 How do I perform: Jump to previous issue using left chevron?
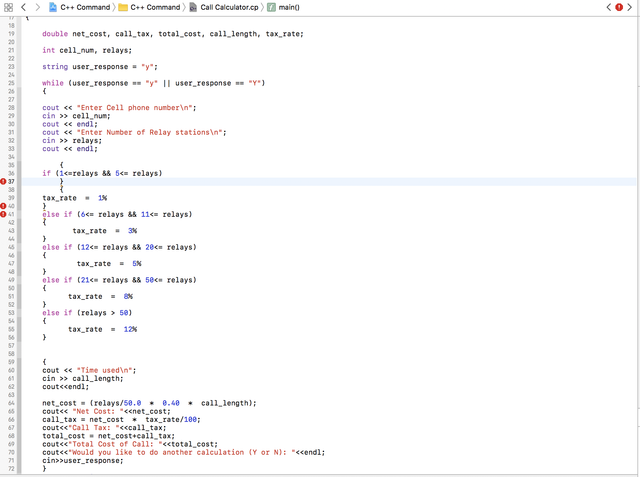[609, 7]
